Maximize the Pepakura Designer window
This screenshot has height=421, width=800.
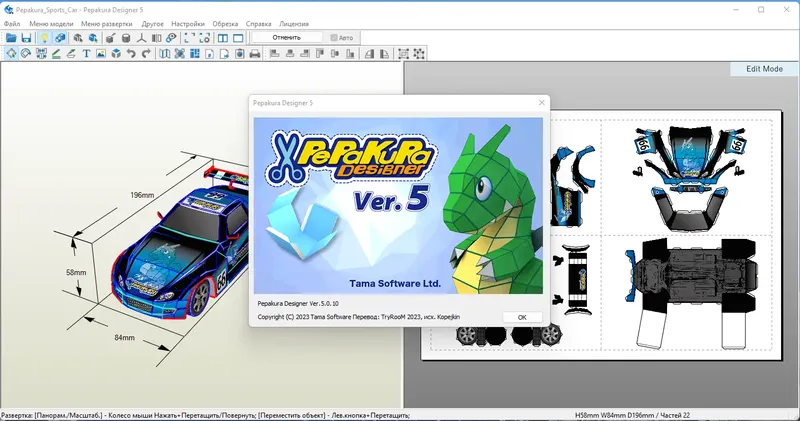coord(761,10)
